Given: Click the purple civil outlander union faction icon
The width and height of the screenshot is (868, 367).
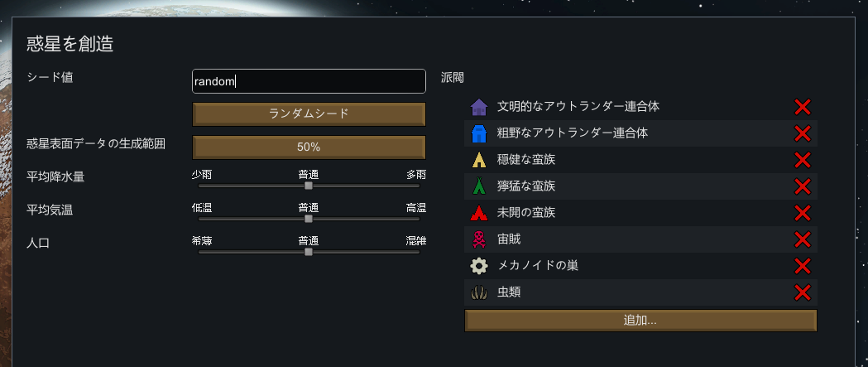Looking at the screenshot, I should pyautogui.click(x=478, y=107).
